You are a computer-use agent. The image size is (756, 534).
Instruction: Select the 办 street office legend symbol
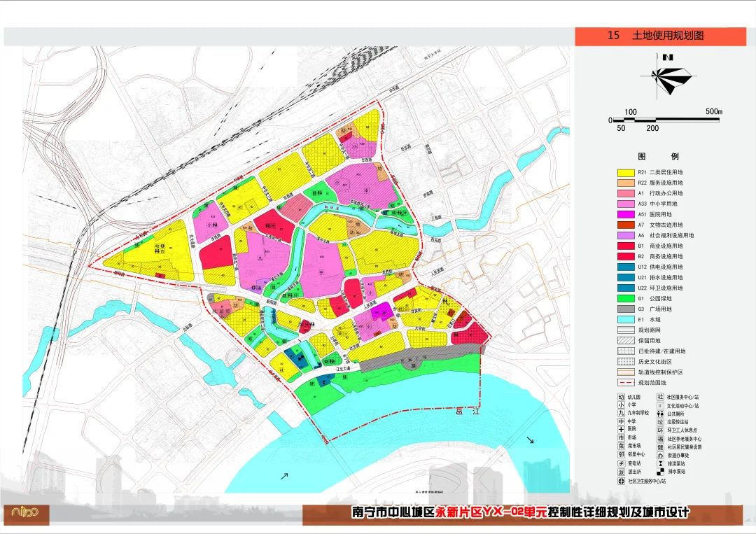660,455
